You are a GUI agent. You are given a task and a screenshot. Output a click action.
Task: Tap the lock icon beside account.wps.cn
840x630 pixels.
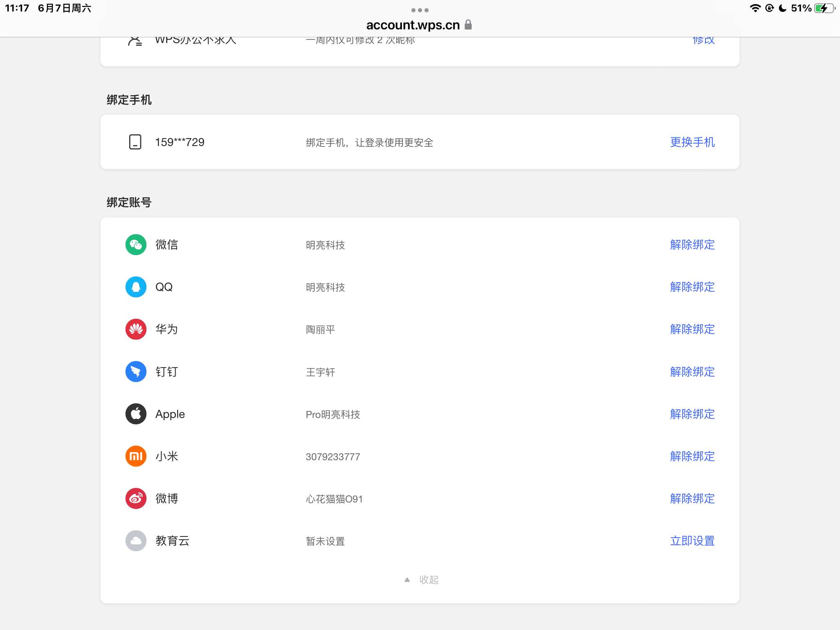(468, 25)
